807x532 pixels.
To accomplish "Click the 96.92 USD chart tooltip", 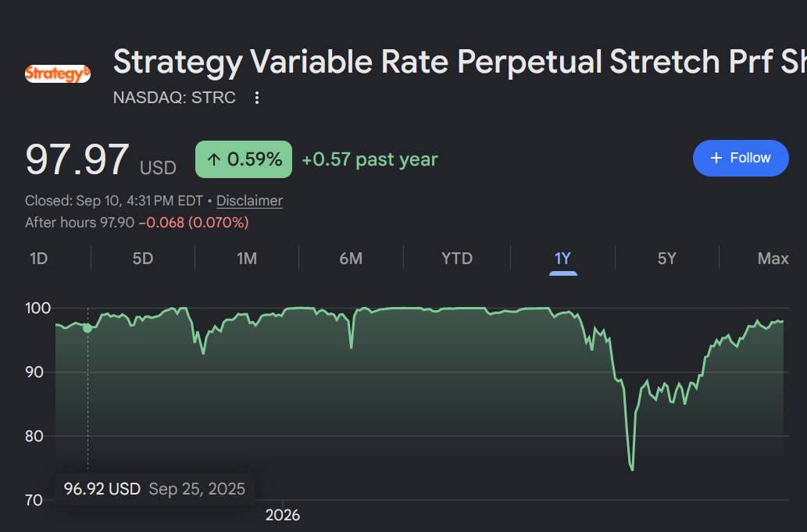I will tap(155, 489).
